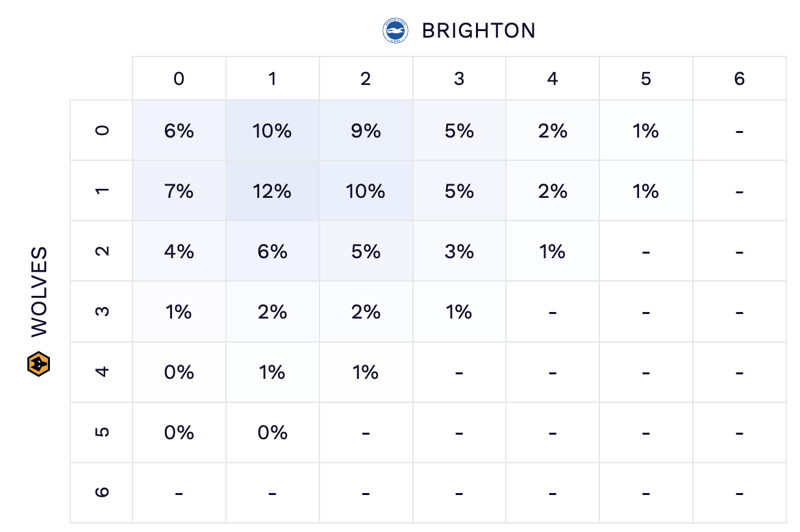Click Wolves row header 2
This screenshot has height=532, width=800.
[102, 251]
